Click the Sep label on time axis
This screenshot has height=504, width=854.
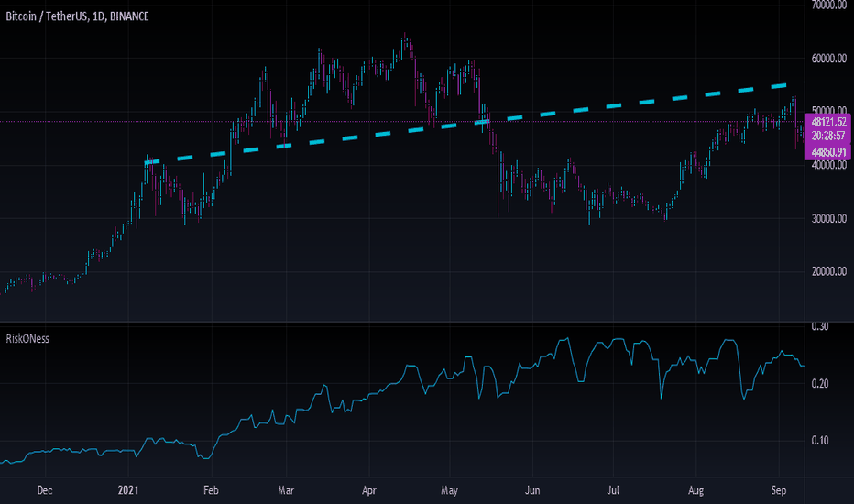coord(779,490)
